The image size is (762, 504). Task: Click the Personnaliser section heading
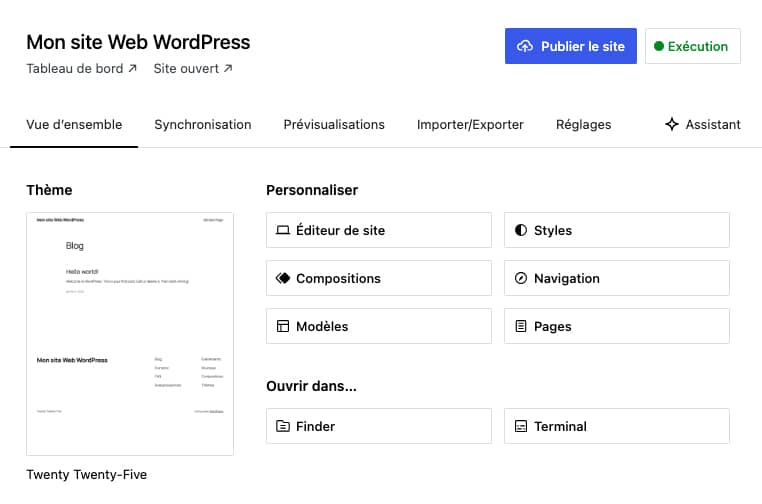[312, 190]
